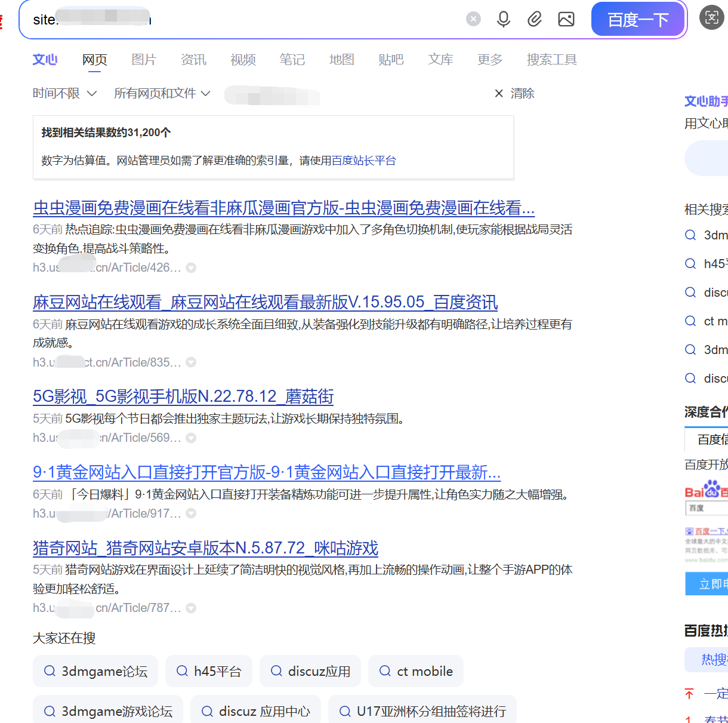Click search icon on 3dmgame论坛 suggestion chip
The image size is (728, 723).
point(50,671)
